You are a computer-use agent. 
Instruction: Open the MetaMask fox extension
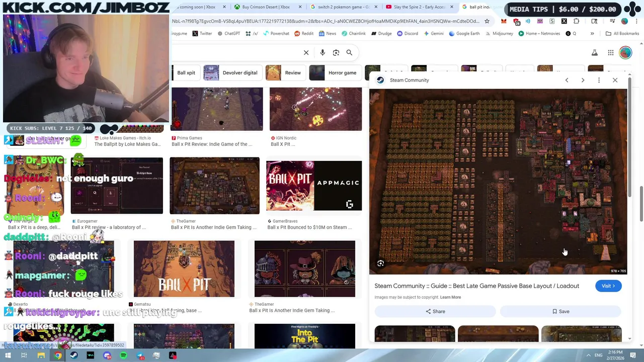pos(504,21)
